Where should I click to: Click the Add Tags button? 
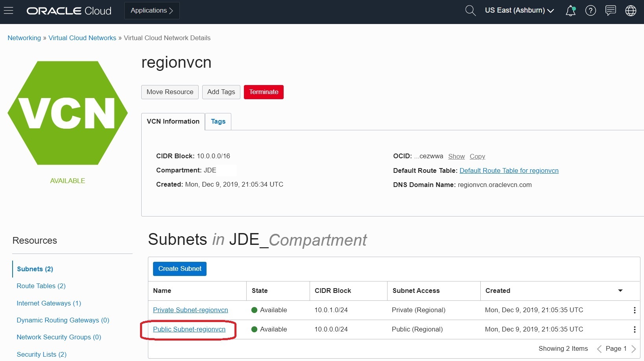(221, 92)
